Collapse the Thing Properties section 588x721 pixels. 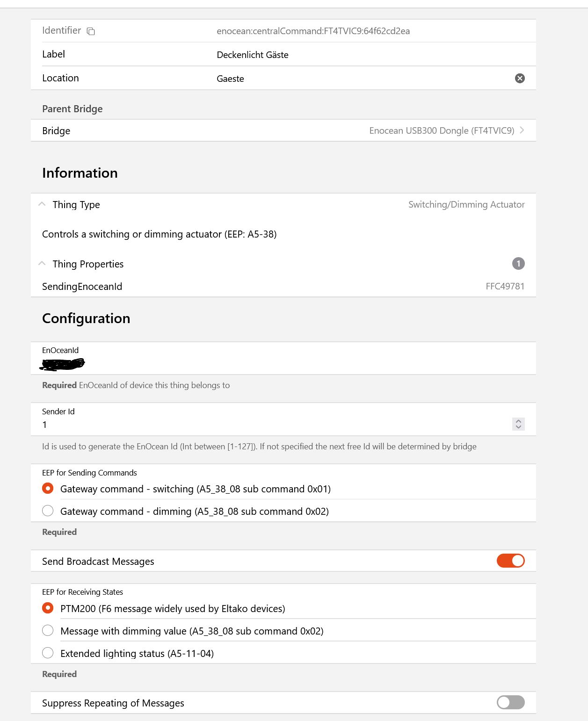[x=42, y=264]
